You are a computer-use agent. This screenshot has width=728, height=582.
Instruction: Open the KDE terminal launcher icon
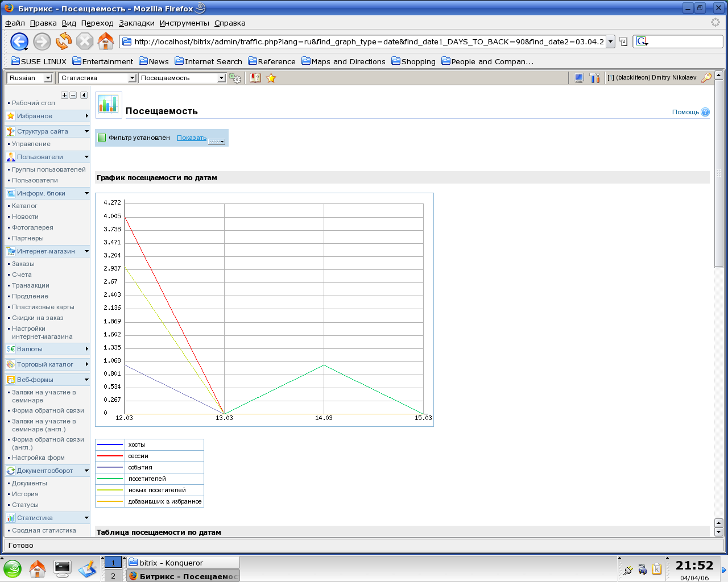click(62, 568)
